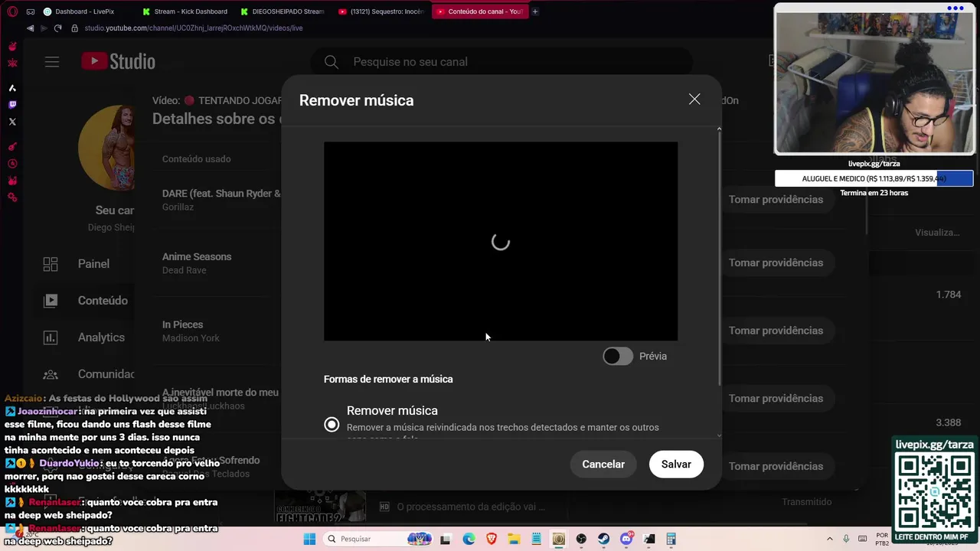This screenshot has width=980, height=551.
Task: Toggle the Prévia preview switch
Action: click(x=618, y=356)
